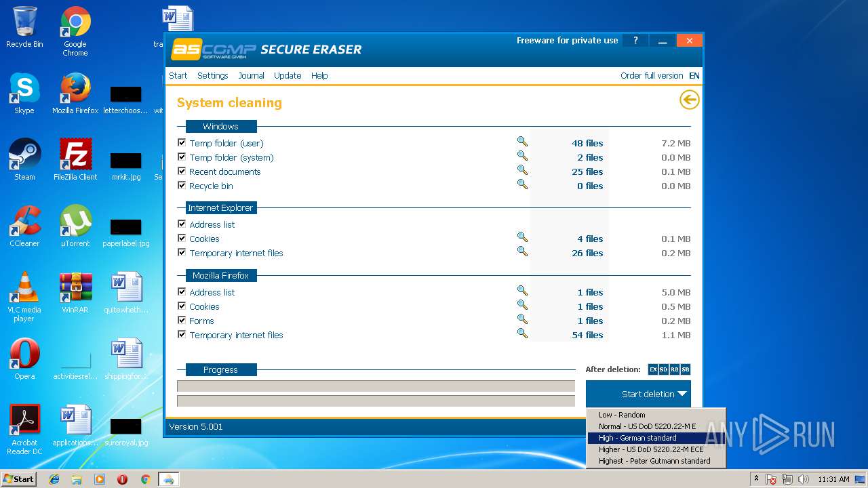This screenshot has height=488, width=868.
Task: Open the Help menu
Action: pyautogui.click(x=319, y=76)
